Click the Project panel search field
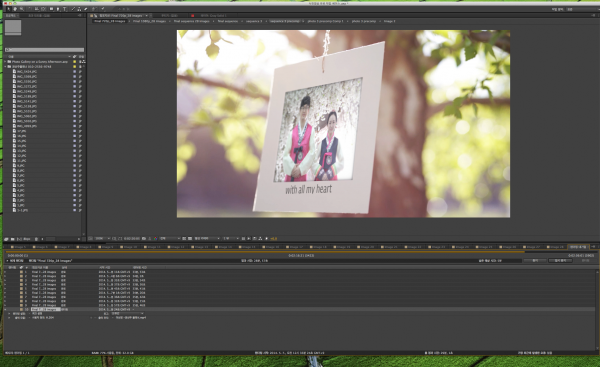The width and height of the screenshot is (600, 367). click(x=44, y=50)
